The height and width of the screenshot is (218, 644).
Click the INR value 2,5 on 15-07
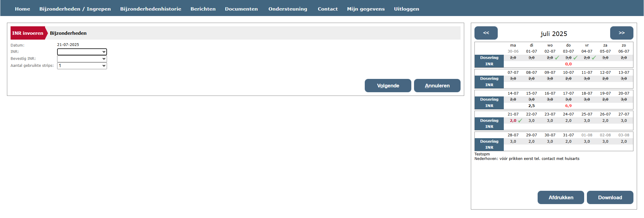[x=532, y=106]
